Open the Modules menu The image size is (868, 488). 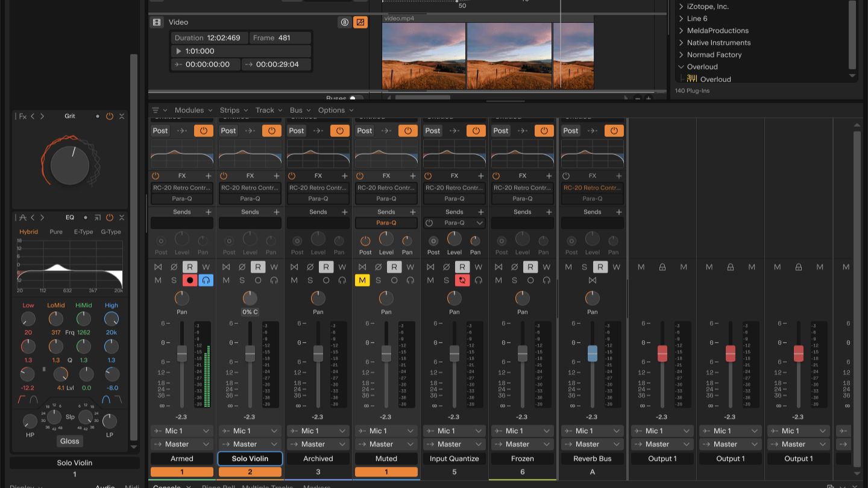point(193,110)
